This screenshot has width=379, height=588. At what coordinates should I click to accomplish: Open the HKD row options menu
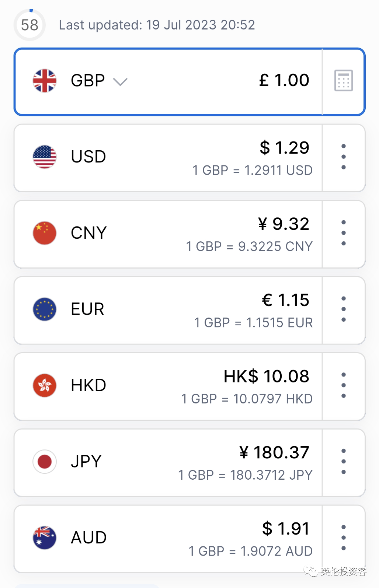(344, 385)
